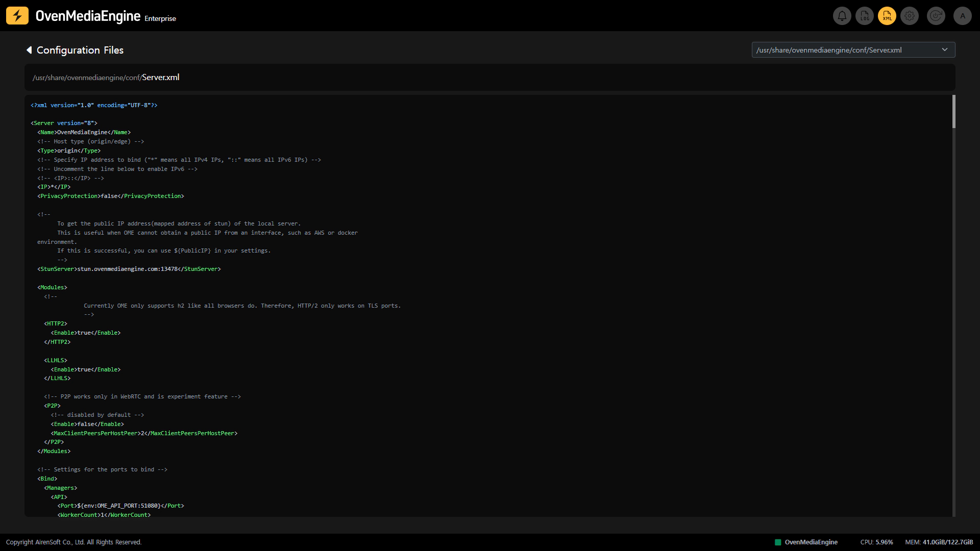Viewport: 980px width, 551px height.
Task: Click the opening Modules tag
Action: 52,287
